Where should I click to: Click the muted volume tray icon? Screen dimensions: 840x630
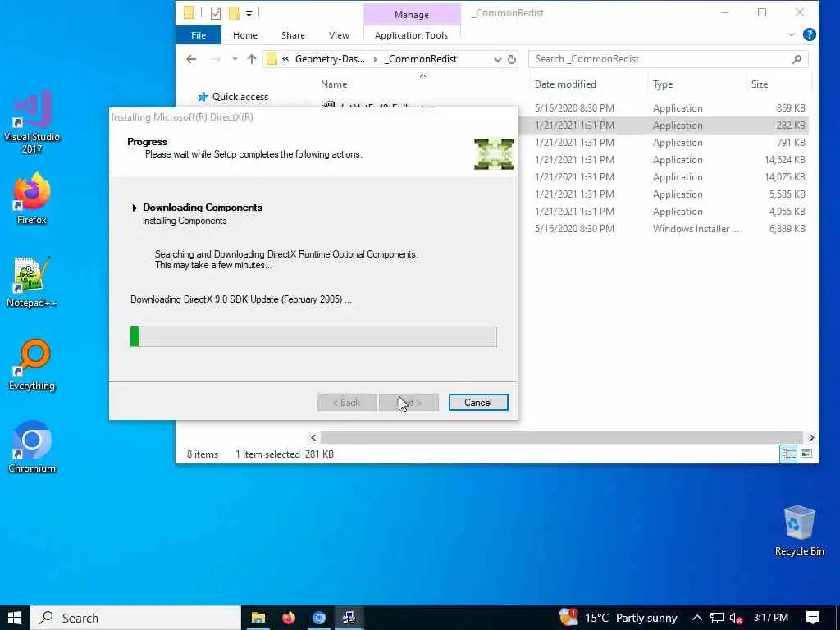(x=736, y=618)
